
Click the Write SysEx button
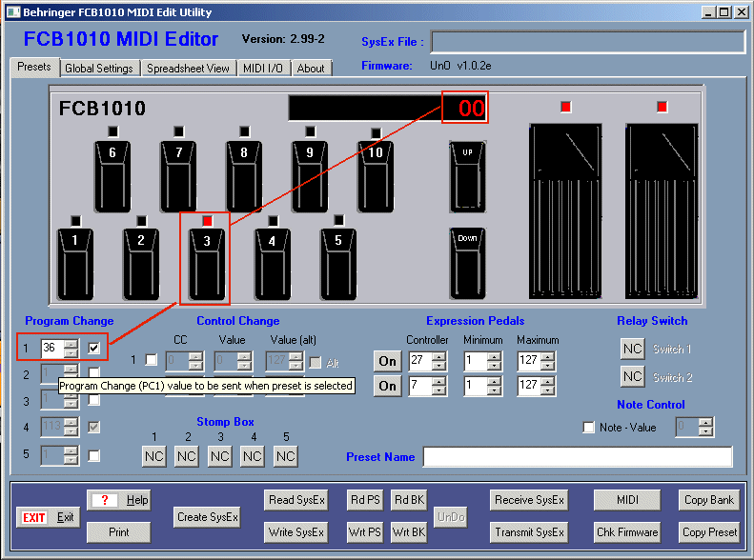tap(296, 532)
